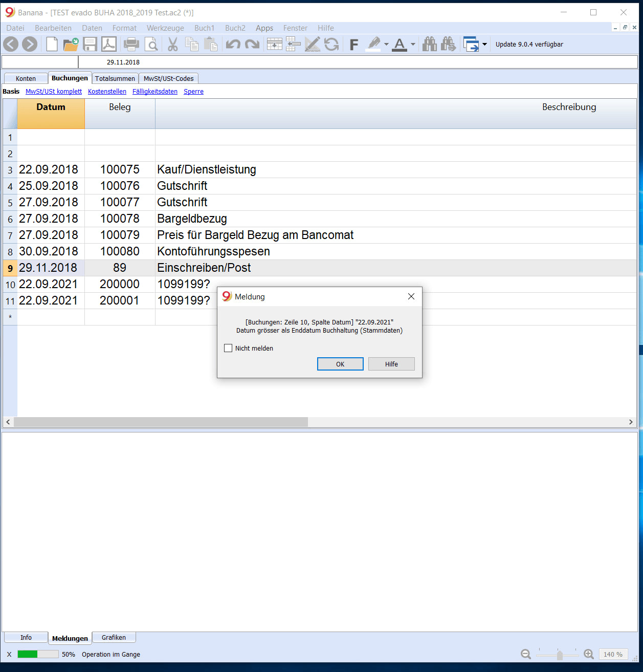Open the Werkzeuge menu
Image resolution: width=643 pixels, height=672 pixels.
point(165,28)
